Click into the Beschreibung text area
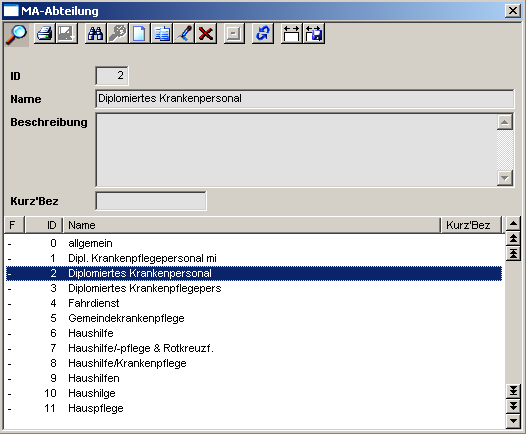The width and height of the screenshot is (526, 434). point(297,150)
